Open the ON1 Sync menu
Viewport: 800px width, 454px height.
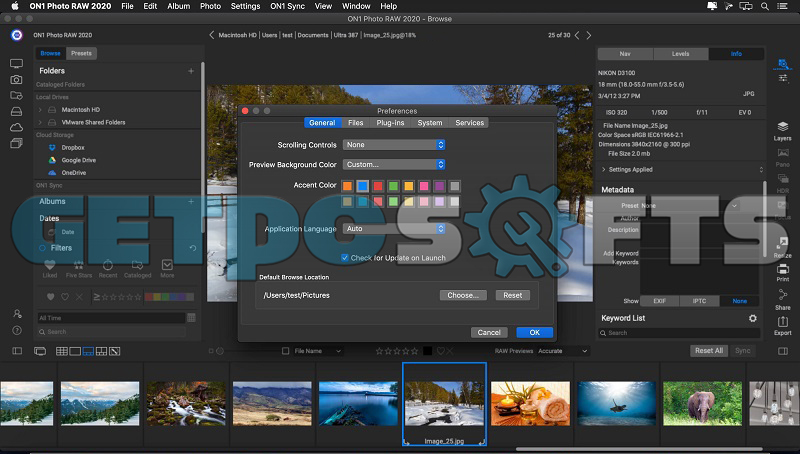click(287, 6)
